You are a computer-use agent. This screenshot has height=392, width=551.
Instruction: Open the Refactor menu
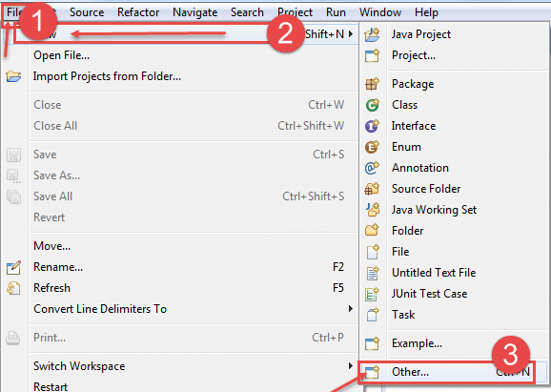pyautogui.click(x=138, y=12)
